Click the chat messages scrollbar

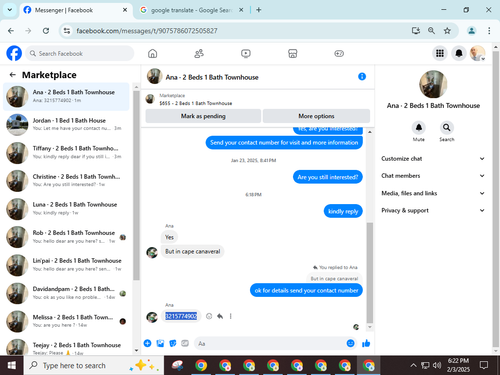[370, 273]
